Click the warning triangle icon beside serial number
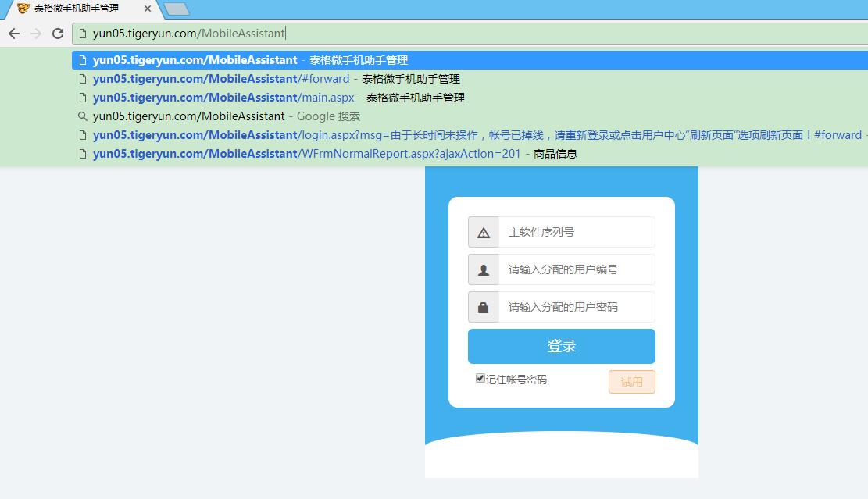The image size is (868, 499). (484, 233)
